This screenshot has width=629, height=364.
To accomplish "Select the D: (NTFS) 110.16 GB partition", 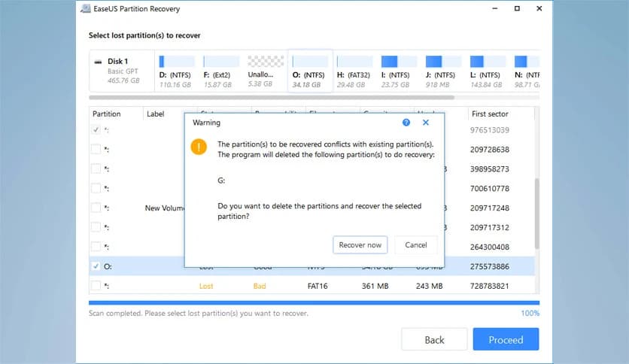I will [x=176, y=71].
